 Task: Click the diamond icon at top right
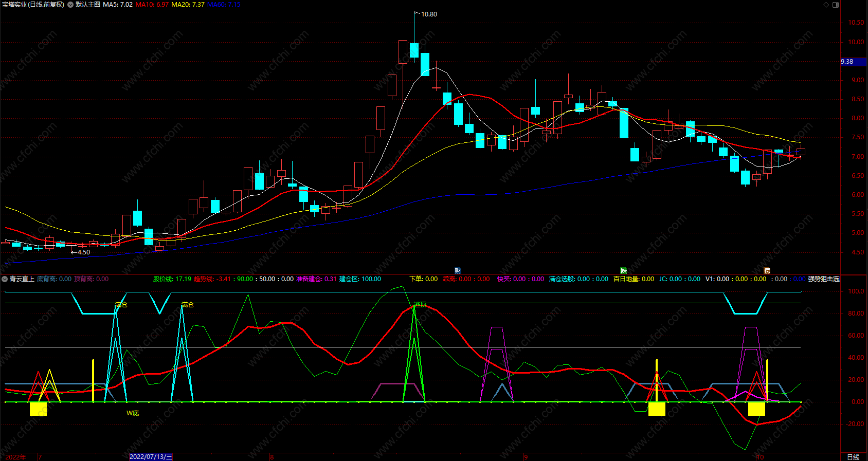[826, 5]
